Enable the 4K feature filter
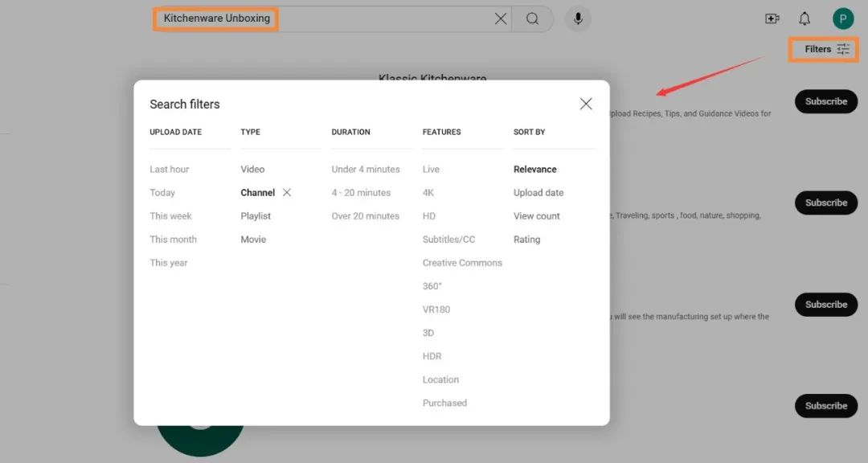Viewport: 868px width, 463px height. coord(428,193)
